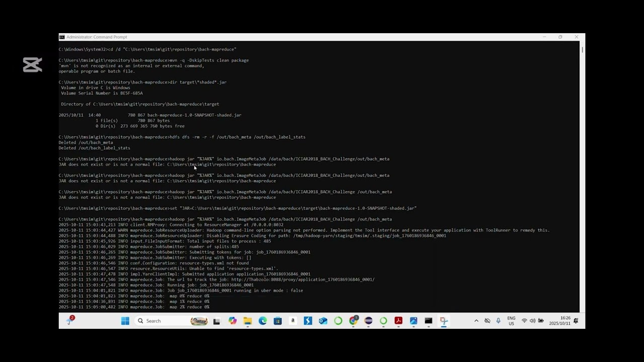Screen dimensions: 644x362
Task: Click the terminal vertical scrollbar thumb
Action: point(582,49)
